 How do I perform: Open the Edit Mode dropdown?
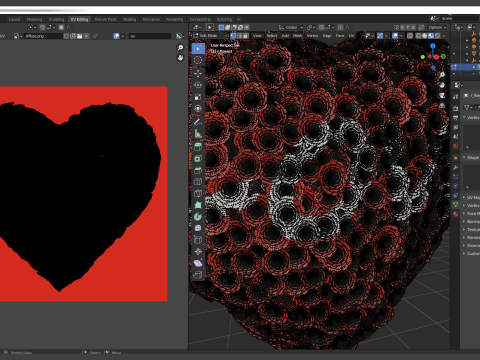point(210,36)
